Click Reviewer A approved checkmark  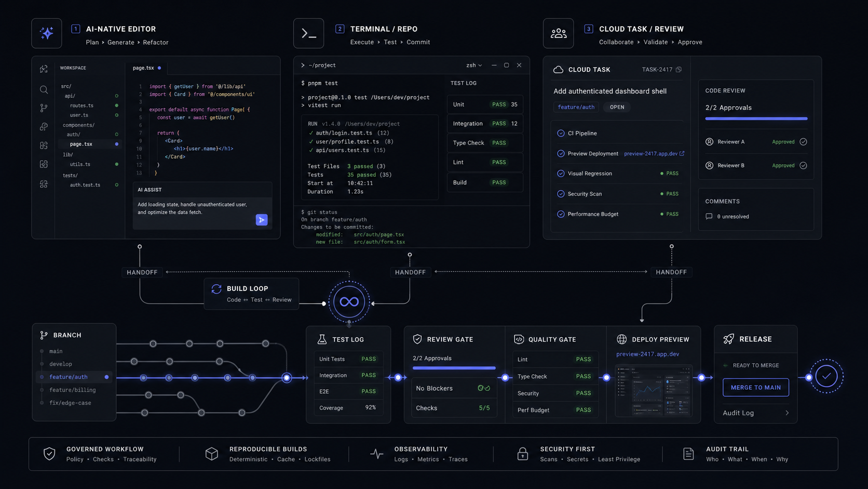point(803,142)
